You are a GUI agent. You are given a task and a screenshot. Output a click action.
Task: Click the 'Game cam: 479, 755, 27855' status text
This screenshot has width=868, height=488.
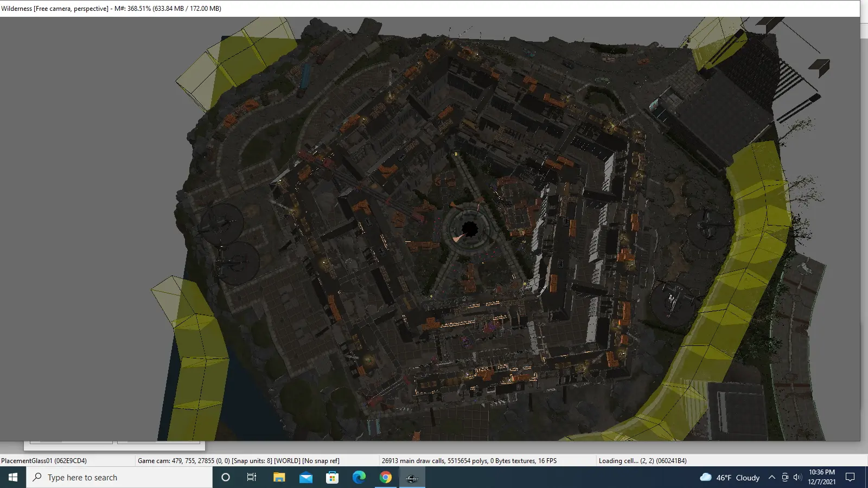176,461
